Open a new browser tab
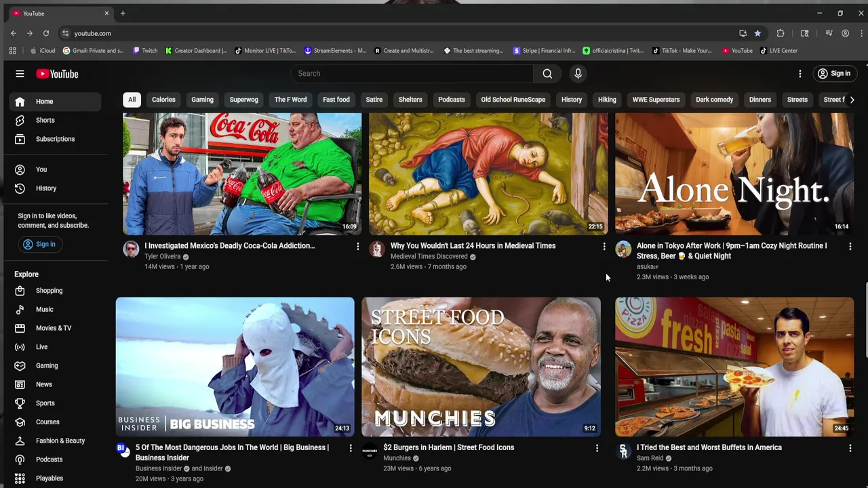This screenshot has height=488, width=868. [123, 14]
